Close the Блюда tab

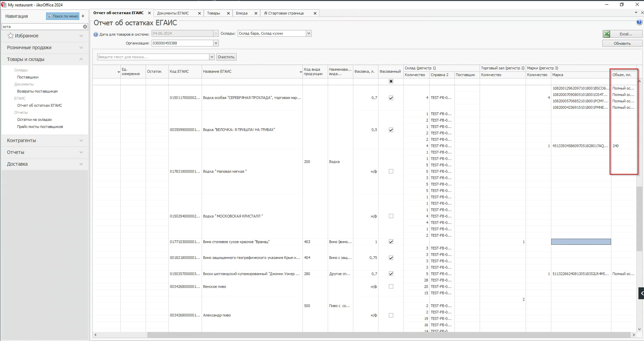point(256,13)
